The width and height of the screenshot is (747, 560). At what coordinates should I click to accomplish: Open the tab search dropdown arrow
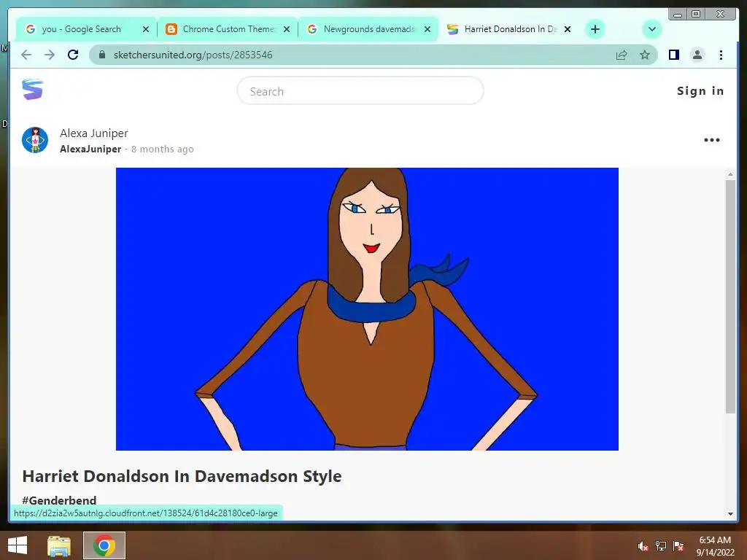pos(651,29)
